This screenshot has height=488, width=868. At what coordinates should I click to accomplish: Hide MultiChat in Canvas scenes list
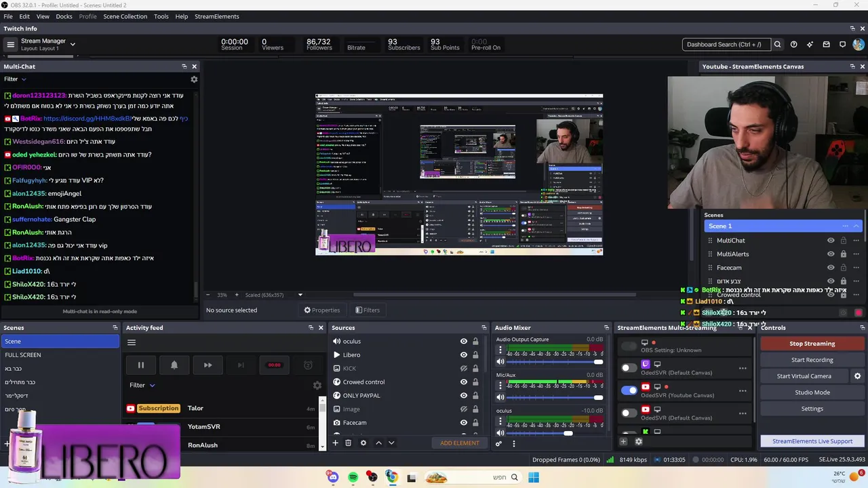coord(831,241)
